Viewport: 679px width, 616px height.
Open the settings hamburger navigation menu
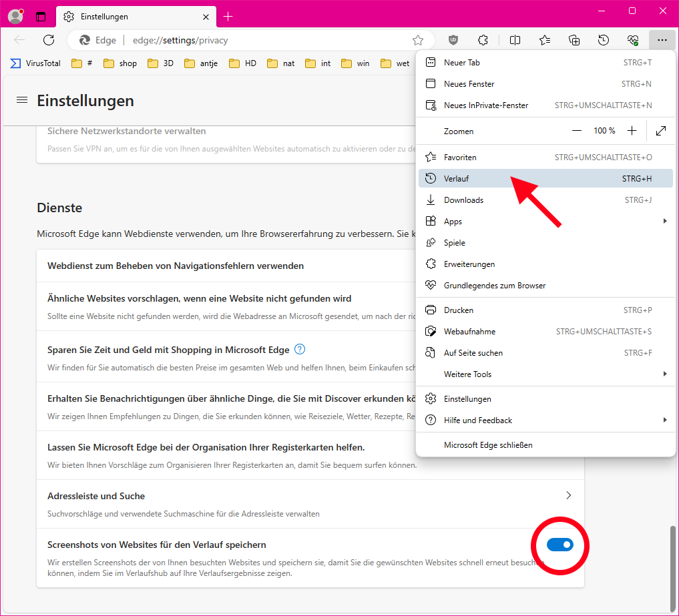(22, 100)
